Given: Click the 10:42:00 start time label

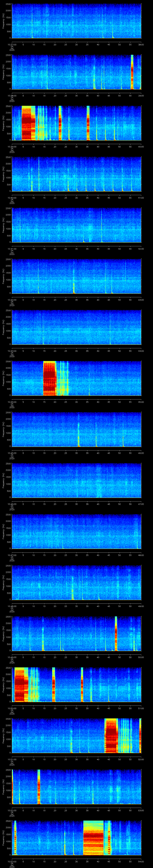Looking at the screenshot, I should (12, 300).
